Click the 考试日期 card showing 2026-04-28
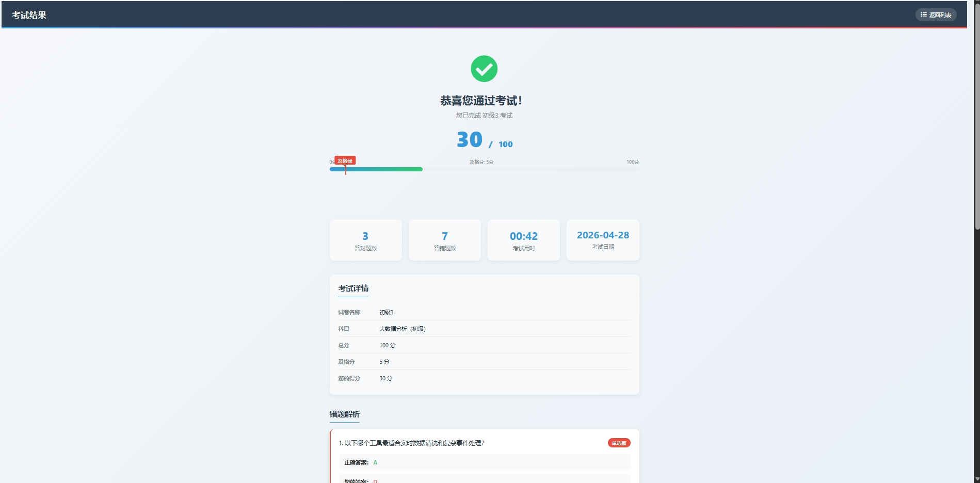Viewport: 980px width, 483px height. point(602,240)
